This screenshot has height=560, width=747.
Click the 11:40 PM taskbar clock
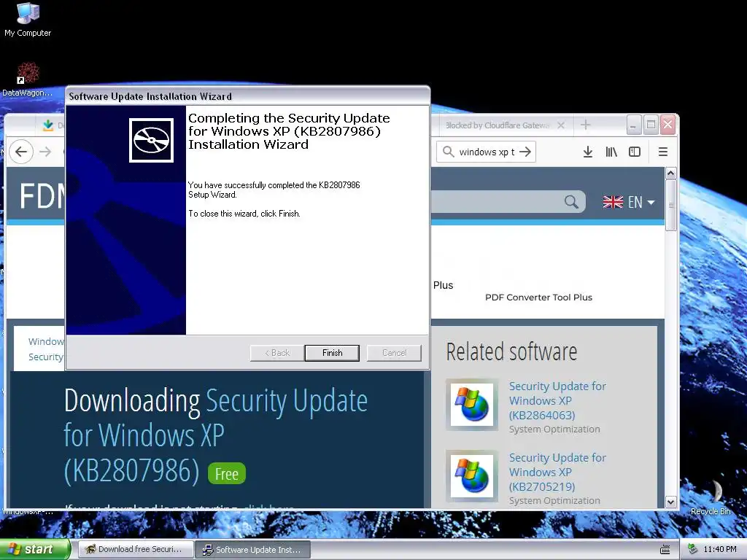[x=719, y=550]
